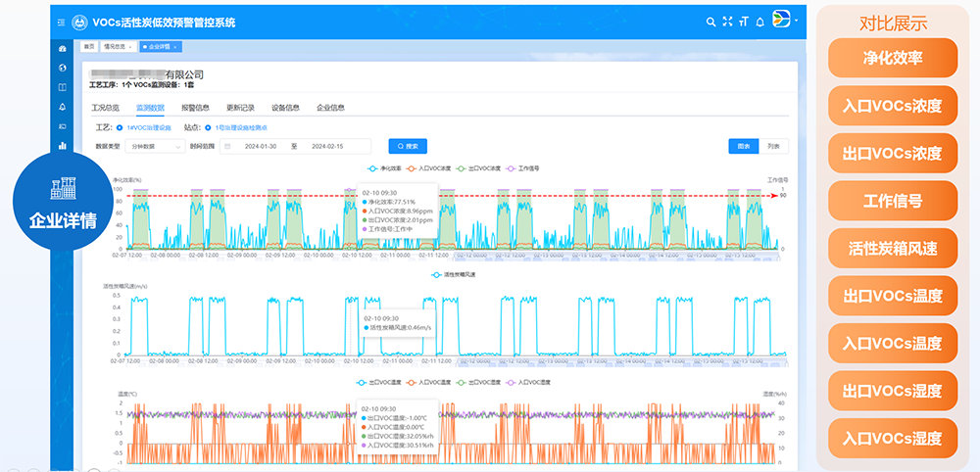
Task: Open notifications bell in top header
Action: [x=759, y=22]
